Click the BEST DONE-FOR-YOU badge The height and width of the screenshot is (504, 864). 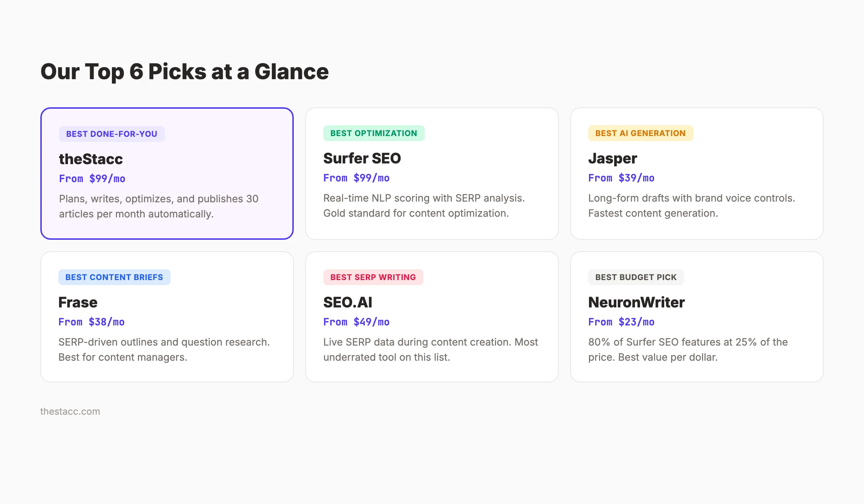(x=112, y=134)
